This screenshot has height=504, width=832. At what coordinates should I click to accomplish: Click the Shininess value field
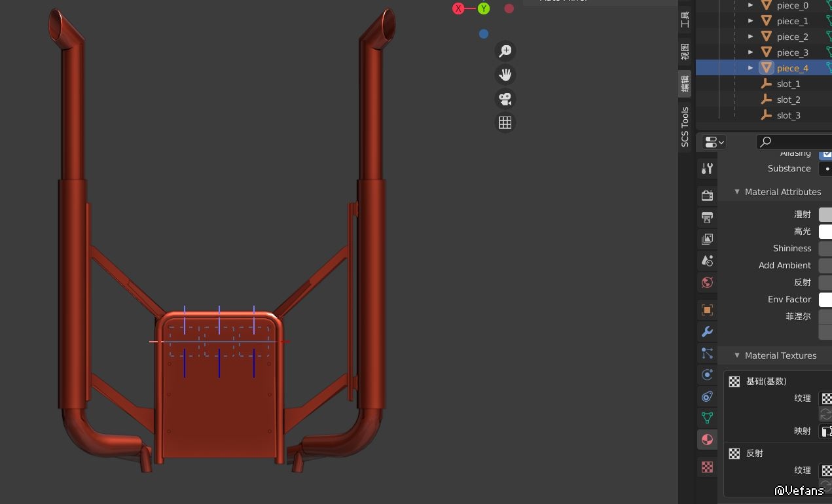point(825,249)
